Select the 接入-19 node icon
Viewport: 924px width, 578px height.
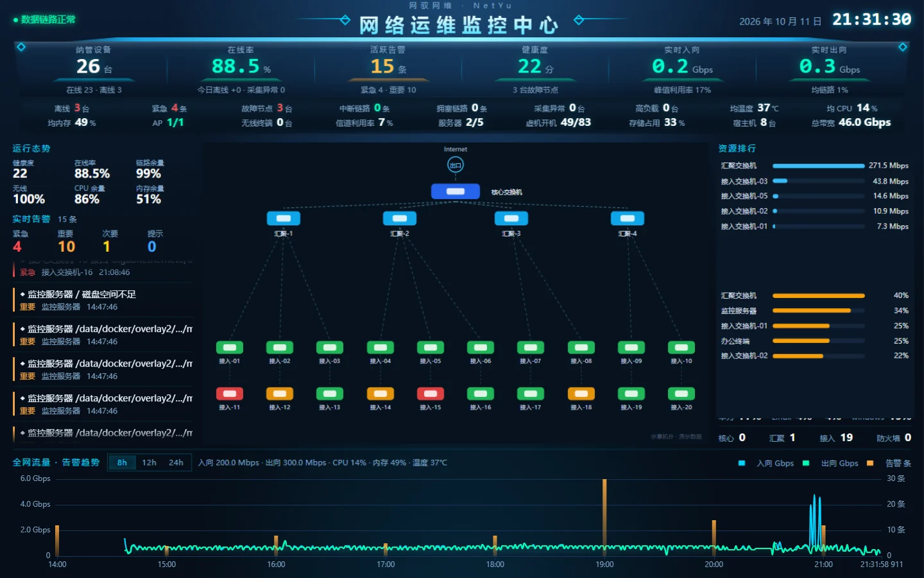coord(631,394)
